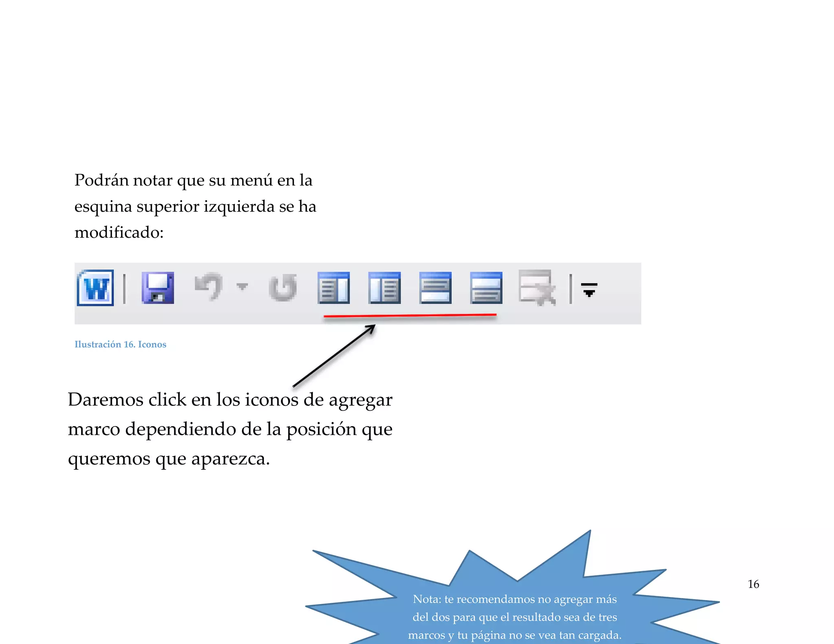This screenshot has height=644, width=834.
Task: Click the Word application icon
Action: click(95, 288)
